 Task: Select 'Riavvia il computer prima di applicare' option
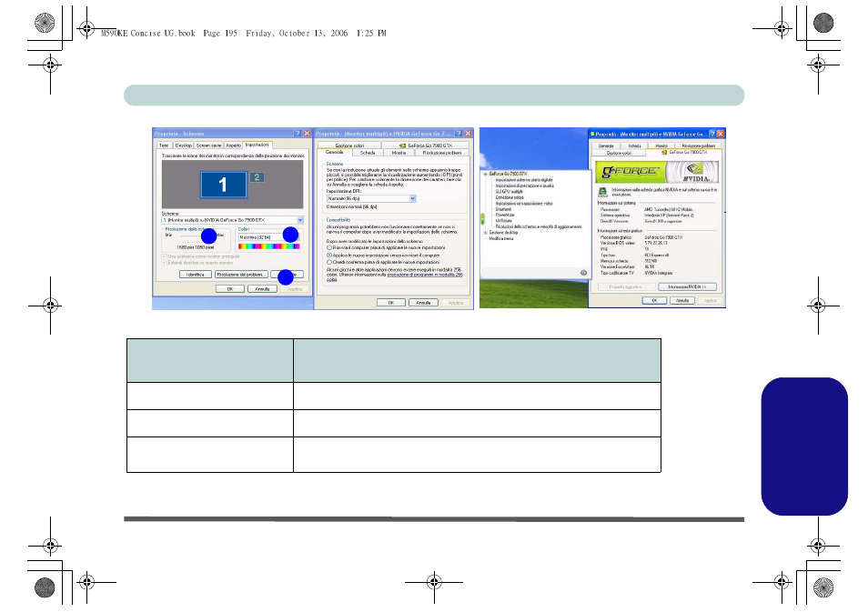(329, 247)
